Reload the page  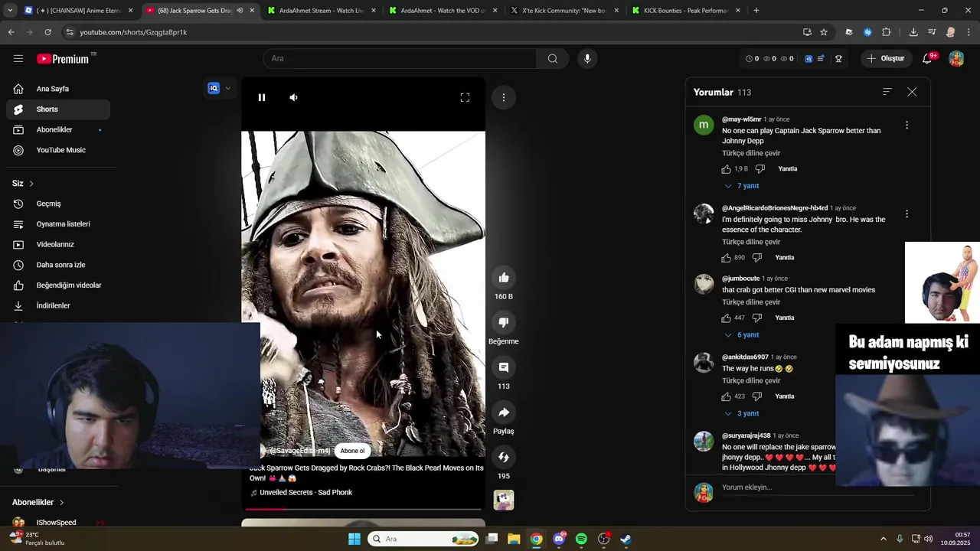(x=47, y=32)
